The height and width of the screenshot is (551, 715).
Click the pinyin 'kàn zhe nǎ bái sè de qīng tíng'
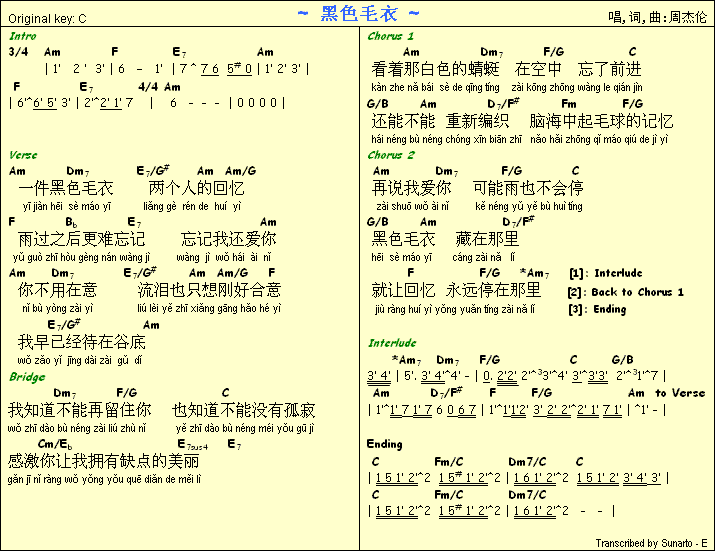(x=435, y=87)
